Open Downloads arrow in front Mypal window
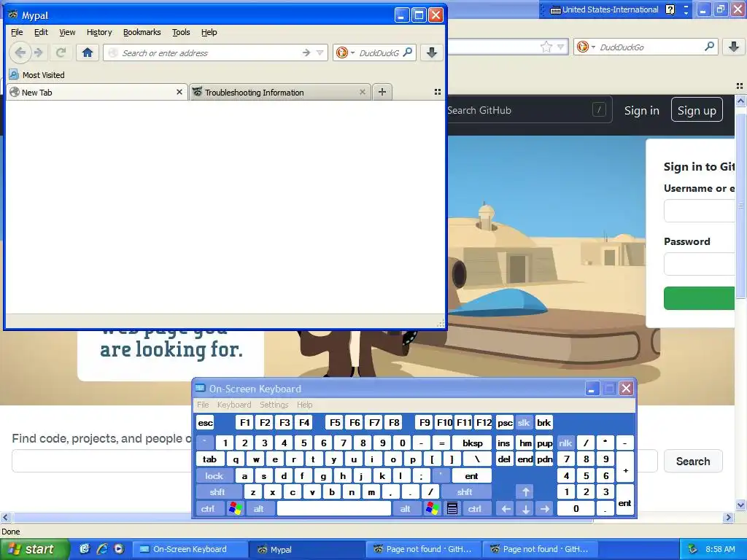 coord(432,52)
